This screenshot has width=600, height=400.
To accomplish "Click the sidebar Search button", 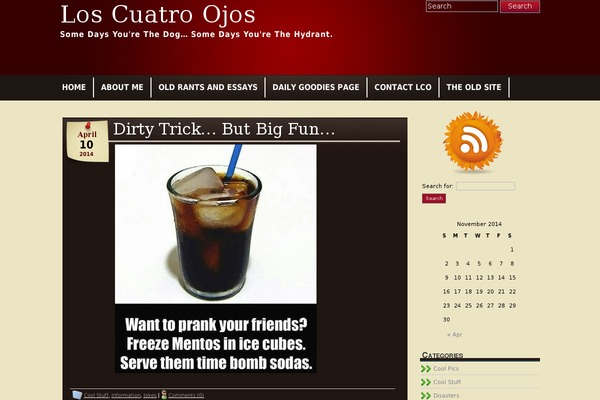I will pos(434,198).
